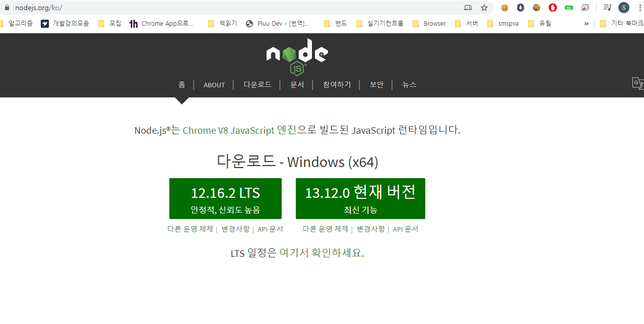This screenshot has height=324, width=644.
Task: Open 다른 운영 체제 under 현재 버전
Action: 326,229
